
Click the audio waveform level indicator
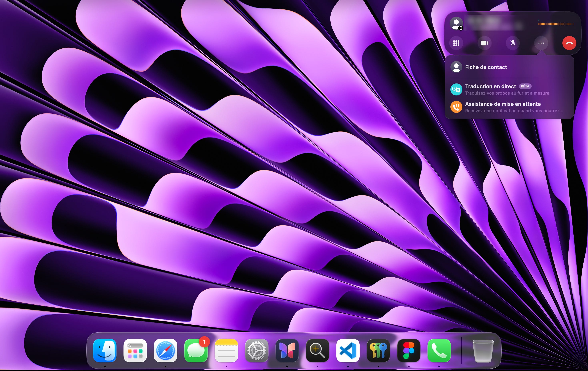coord(556,24)
